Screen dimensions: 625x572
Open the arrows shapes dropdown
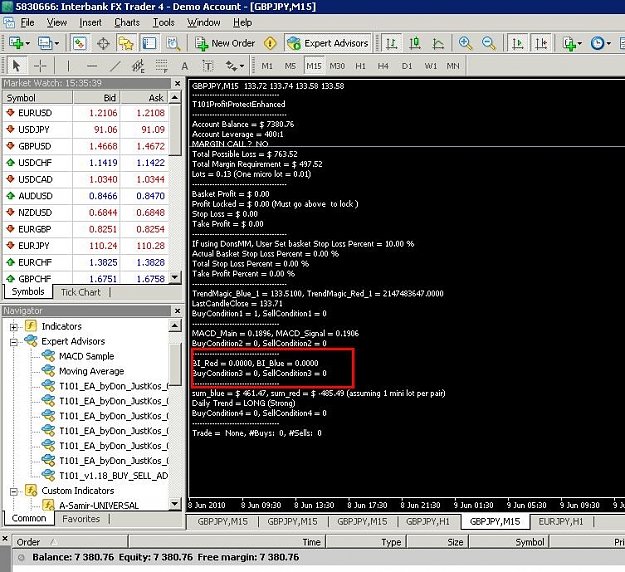235,66
